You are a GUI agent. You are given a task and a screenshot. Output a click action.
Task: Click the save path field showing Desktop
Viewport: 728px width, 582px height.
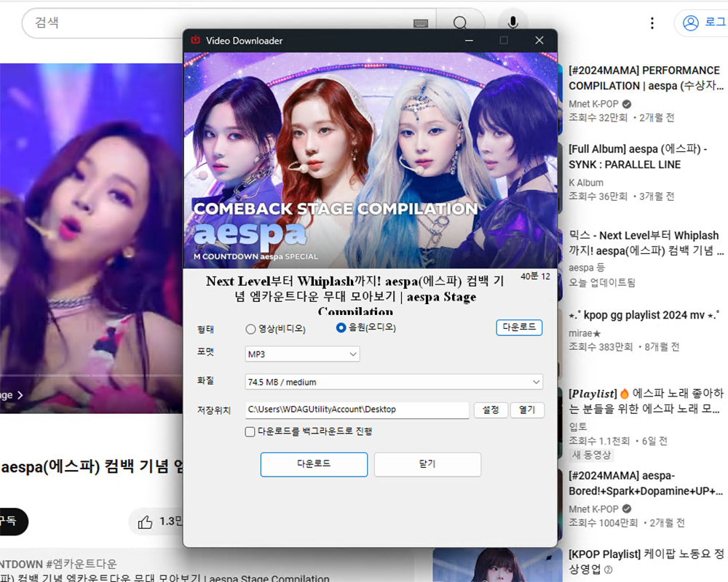(357, 410)
